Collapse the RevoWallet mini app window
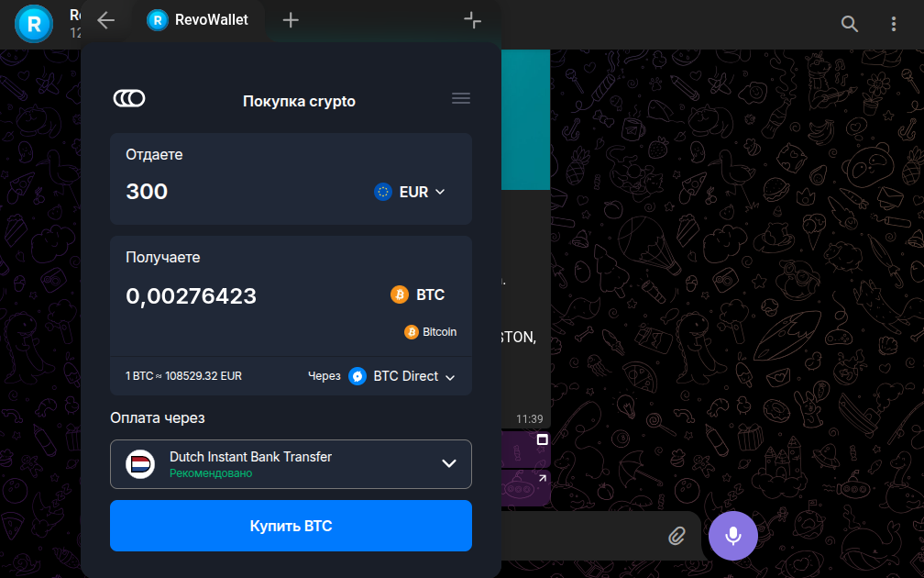 tap(472, 20)
